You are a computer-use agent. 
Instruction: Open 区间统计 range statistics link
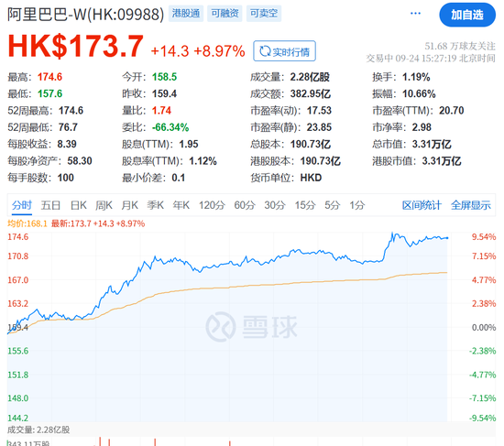[422, 205]
